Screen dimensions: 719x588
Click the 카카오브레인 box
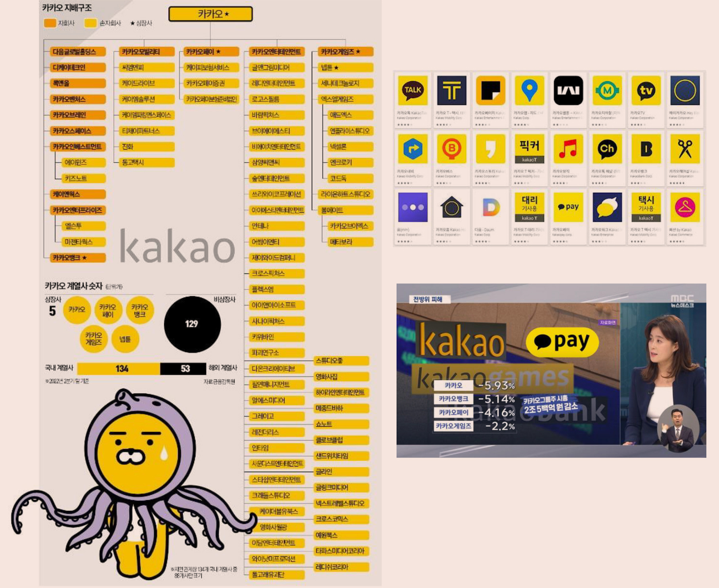pyautogui.click(x=78, y=115)
